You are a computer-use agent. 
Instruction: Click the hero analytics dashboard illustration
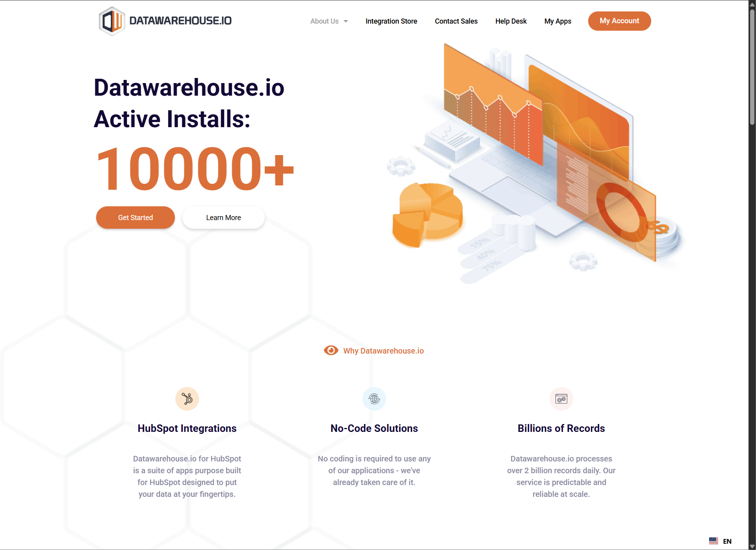(535, 163)
